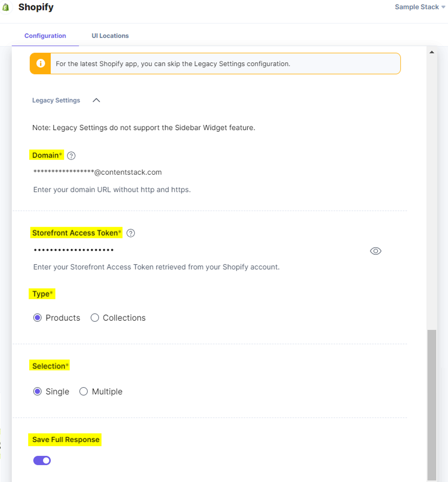Click the Save Full Response label
448x482 pixels.
(x=66, y=440)
